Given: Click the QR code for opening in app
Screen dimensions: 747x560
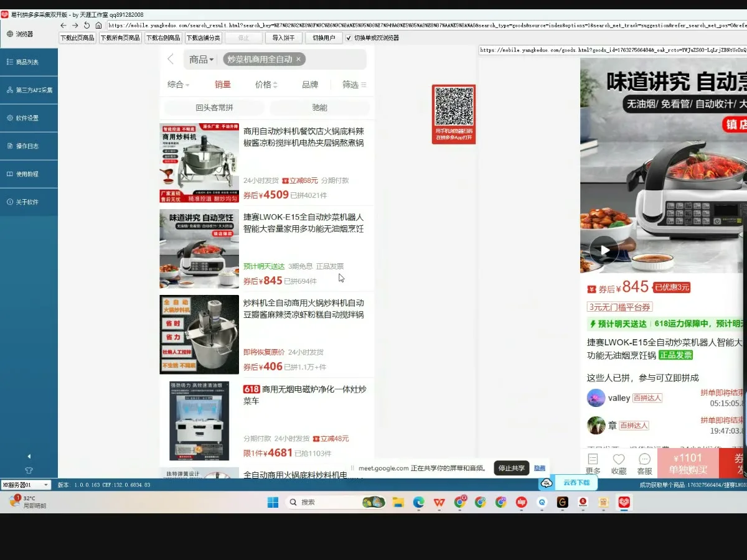Looking at the screenshot, I should click(x=454, y=106).
